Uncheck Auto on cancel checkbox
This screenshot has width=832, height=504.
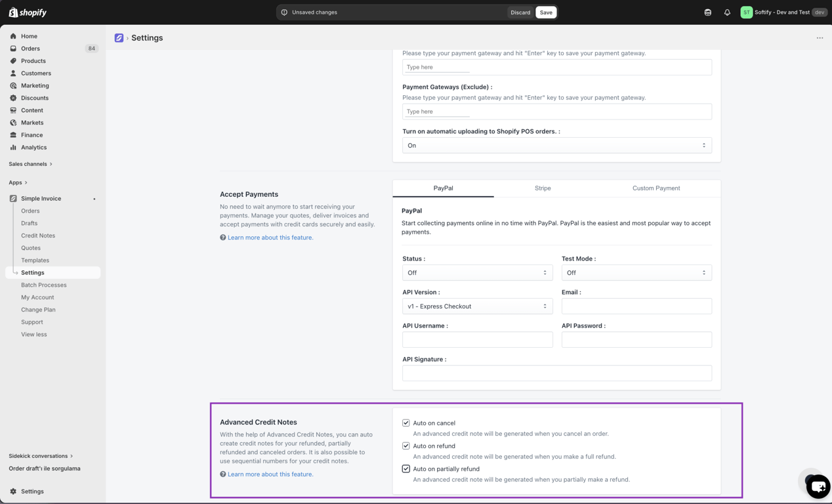pos(406,423)
